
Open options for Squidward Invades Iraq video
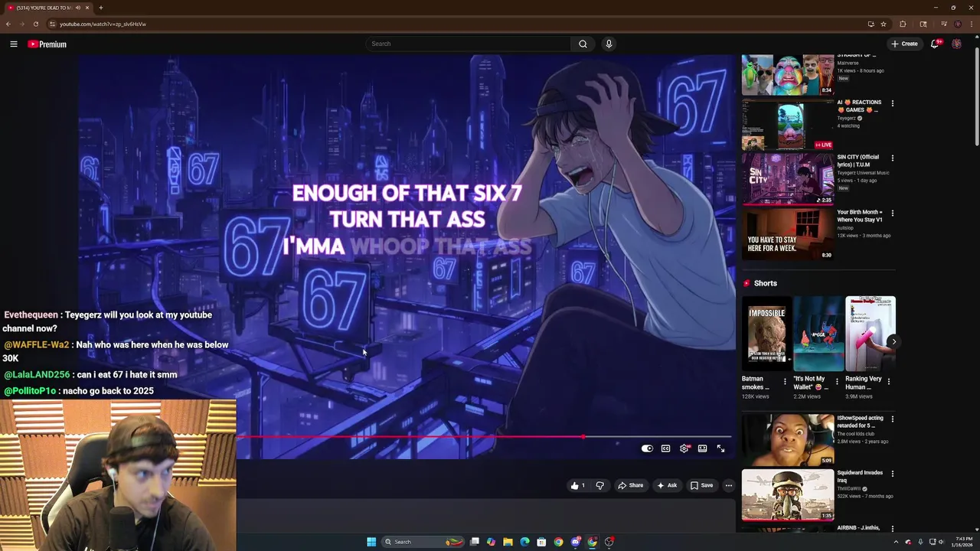tap(892, 473)
